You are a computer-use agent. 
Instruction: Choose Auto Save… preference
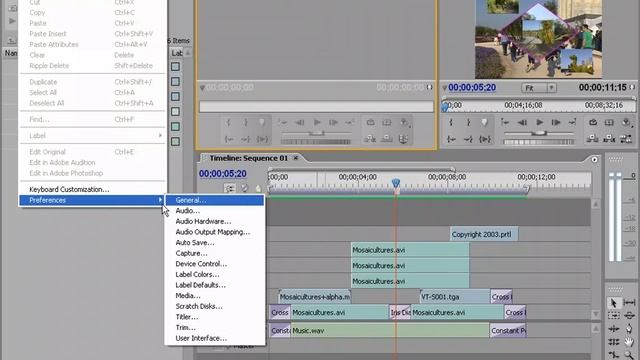click(x=215, y=242)
